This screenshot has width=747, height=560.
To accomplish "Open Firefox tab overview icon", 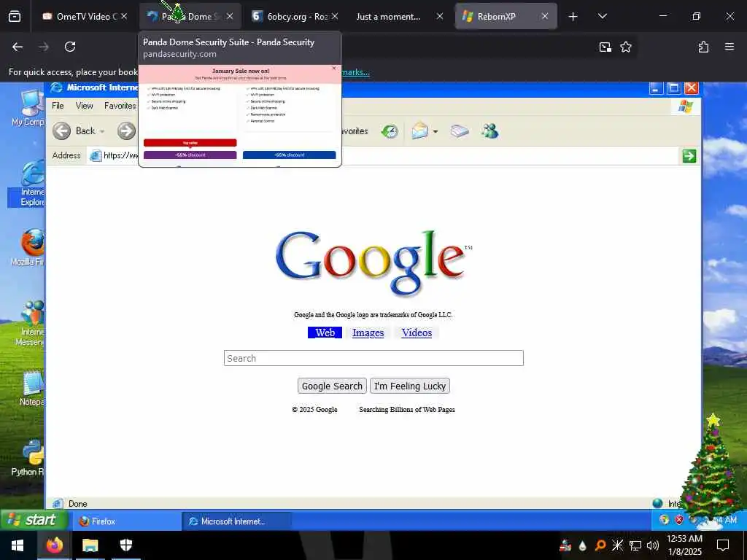I will (15, 17).
